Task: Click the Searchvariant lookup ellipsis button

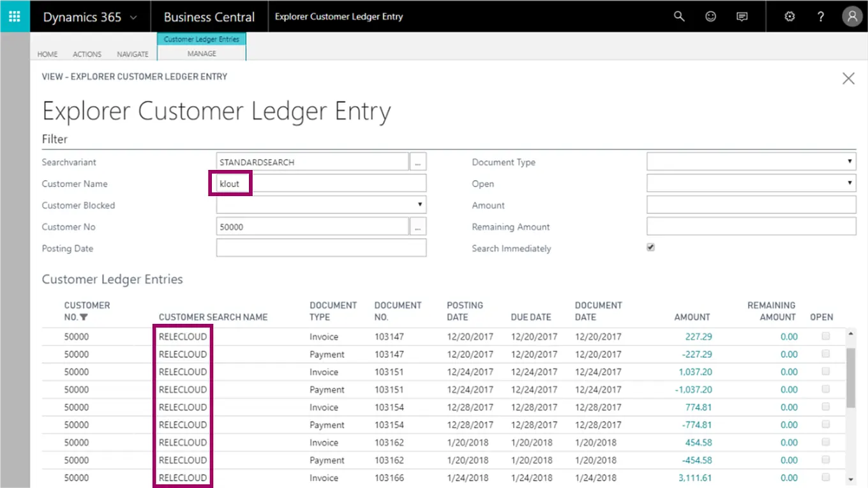Action: point(417,162)
